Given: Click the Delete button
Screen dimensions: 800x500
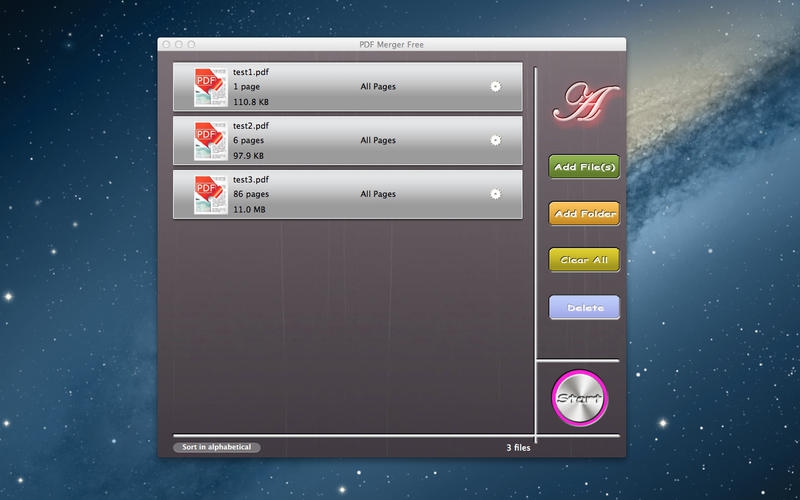Looking at the screenshot, I should coord(584,308).
